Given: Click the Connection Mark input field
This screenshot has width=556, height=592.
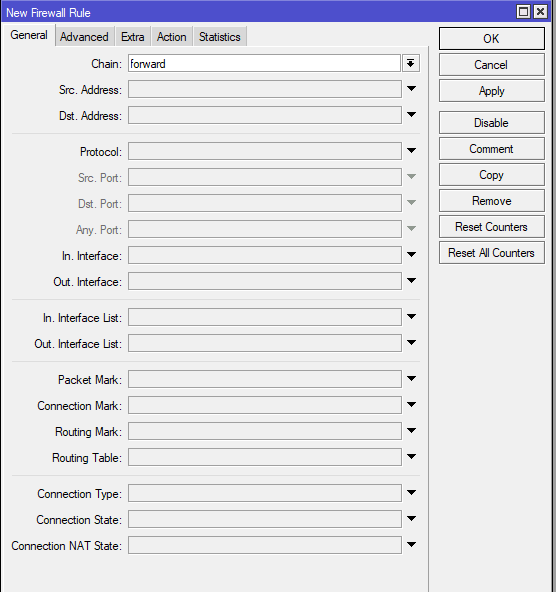Looking at the screenshot, I should coord(265,405).
